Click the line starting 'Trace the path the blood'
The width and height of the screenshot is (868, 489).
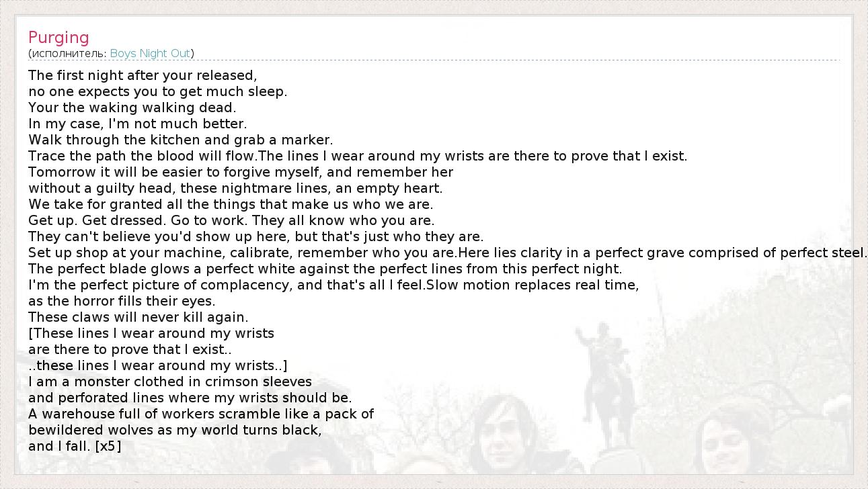(x=357, y=156)
